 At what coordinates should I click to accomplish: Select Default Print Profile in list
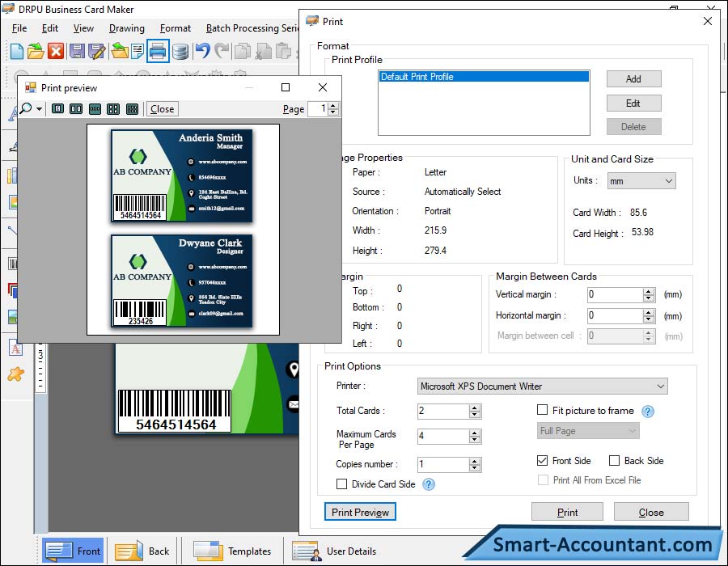[x=484, y=77]
